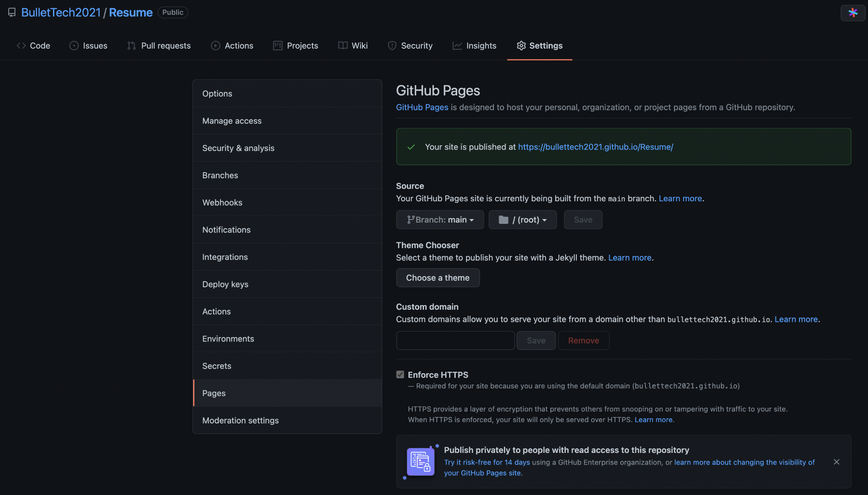This screenshot has width=868, height=495.
Task: Open Moderation settings
Action: (x=287, y=420)
